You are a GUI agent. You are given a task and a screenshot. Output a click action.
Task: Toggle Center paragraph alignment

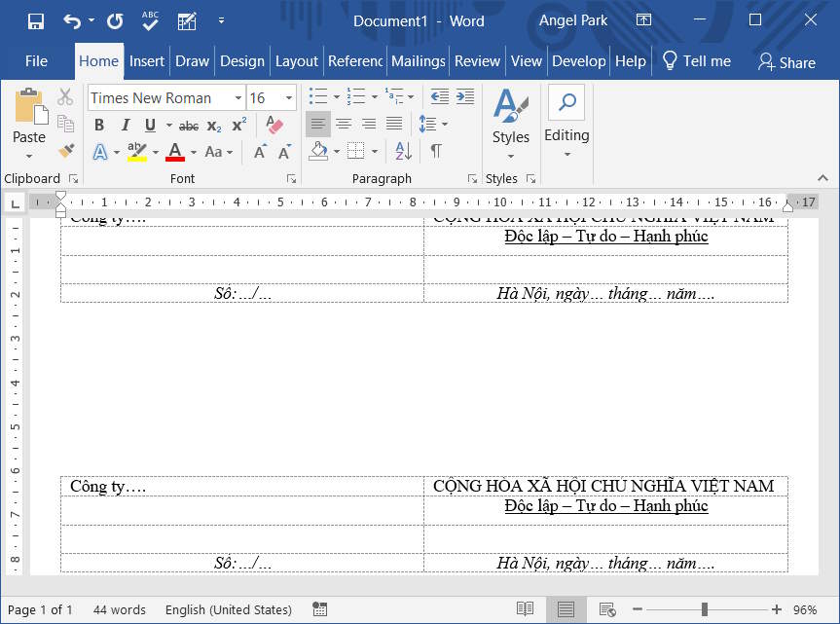(x=344, y=124)
